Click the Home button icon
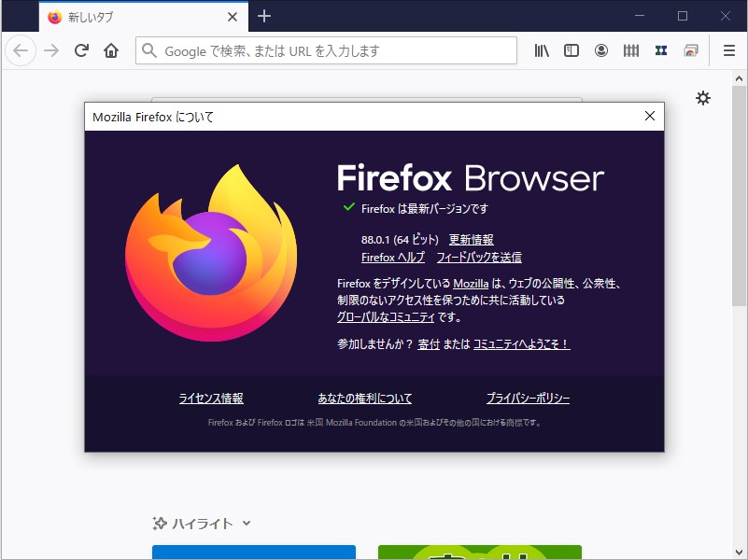The width and height of the screenshot is (748, 560). 111,50
